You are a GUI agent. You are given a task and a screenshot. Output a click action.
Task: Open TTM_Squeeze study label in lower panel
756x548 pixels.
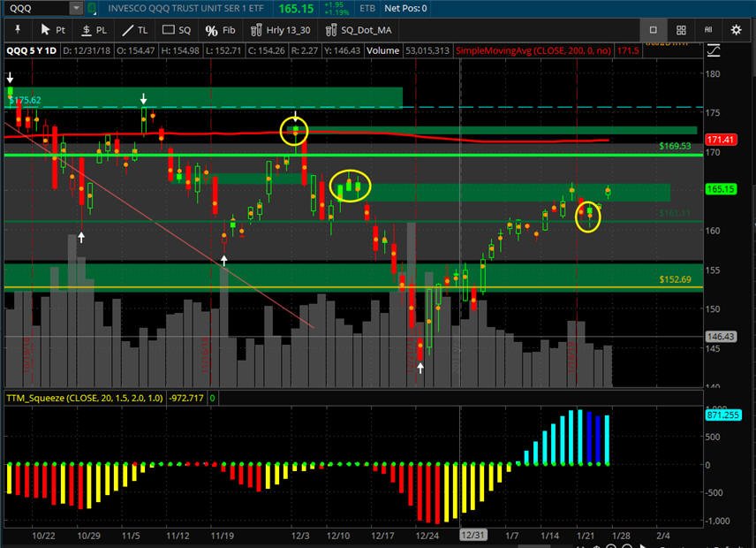click(x=85, y=398)
